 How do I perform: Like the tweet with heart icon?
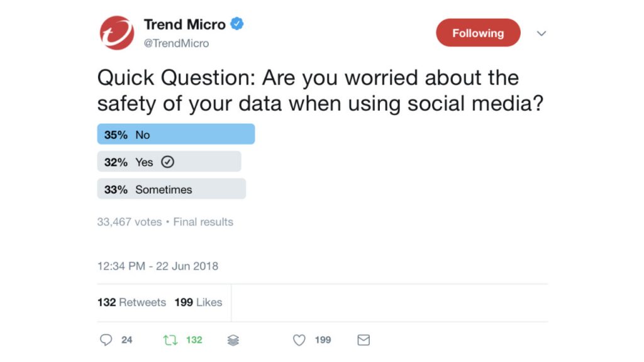tap(299, 340)
